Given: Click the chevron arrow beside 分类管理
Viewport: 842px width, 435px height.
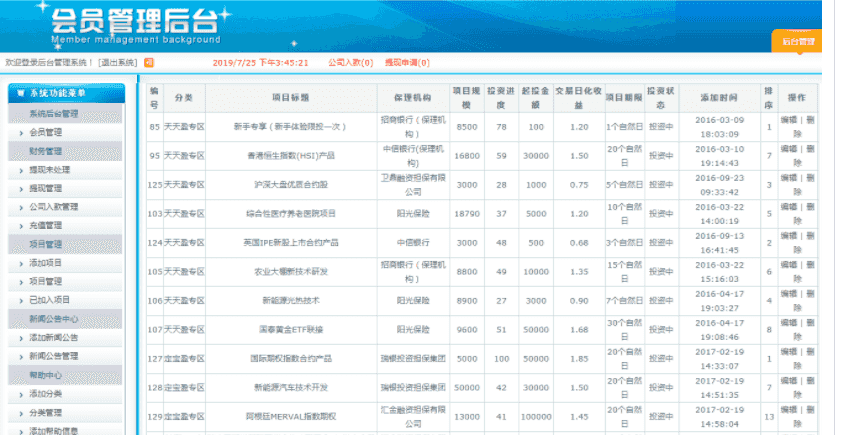Looking at the screenshot, I should coord(21,414).
